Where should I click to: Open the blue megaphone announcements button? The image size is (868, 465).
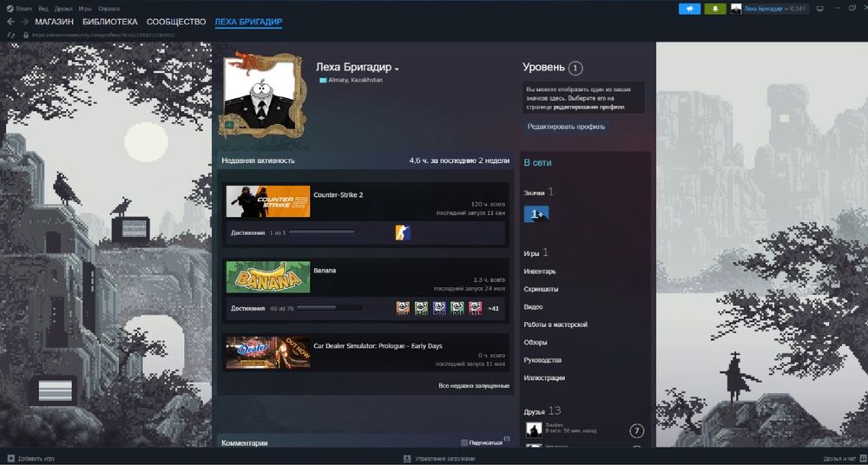click(x=690, y=9)
